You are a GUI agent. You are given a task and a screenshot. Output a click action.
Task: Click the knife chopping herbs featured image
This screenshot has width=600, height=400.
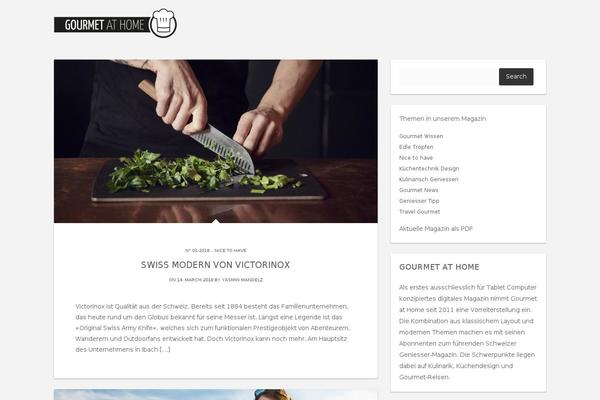[x=216, y=141]
